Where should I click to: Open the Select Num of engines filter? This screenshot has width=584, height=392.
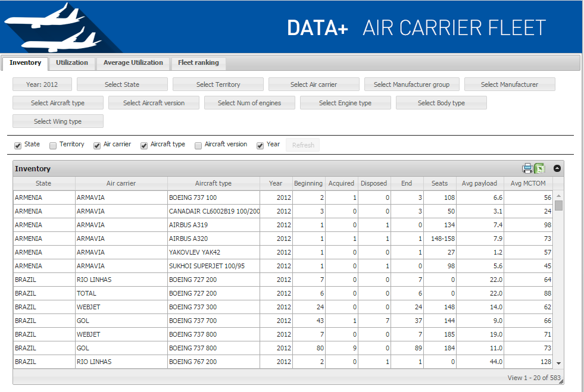[249, 103]
